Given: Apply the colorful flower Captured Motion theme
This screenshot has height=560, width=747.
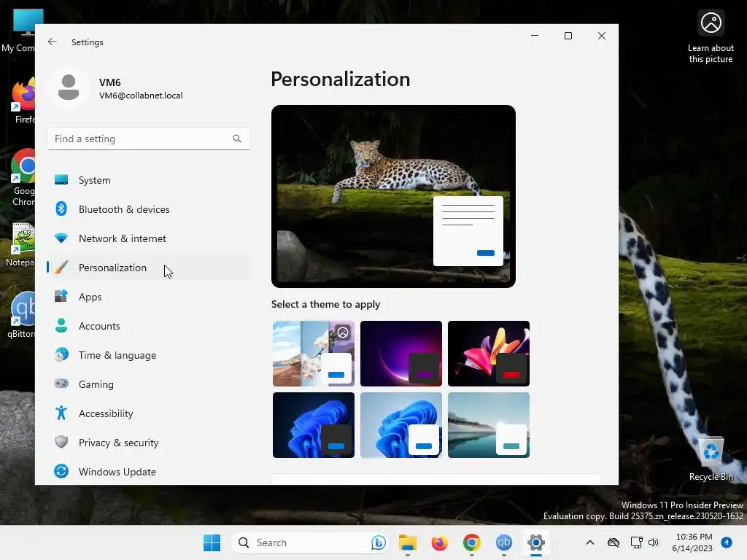Looking at the screenshot, I should [489, 354].
